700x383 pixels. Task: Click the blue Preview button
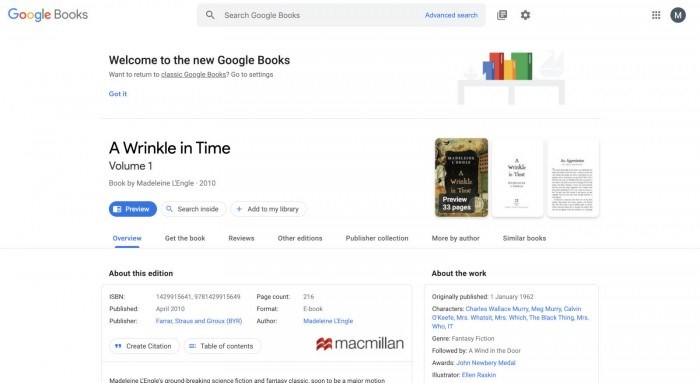click(133, 209)
